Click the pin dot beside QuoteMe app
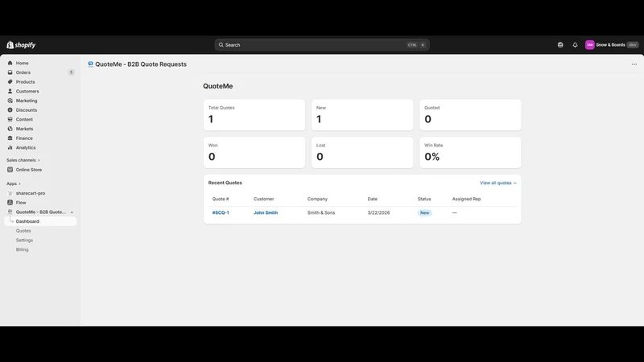 [72, 212]
